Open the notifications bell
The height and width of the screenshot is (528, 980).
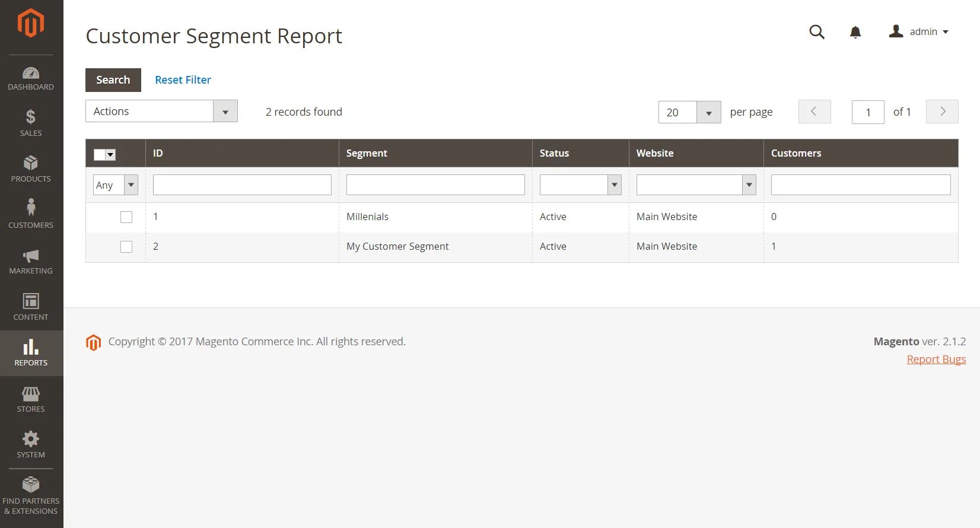coord(855,32)
